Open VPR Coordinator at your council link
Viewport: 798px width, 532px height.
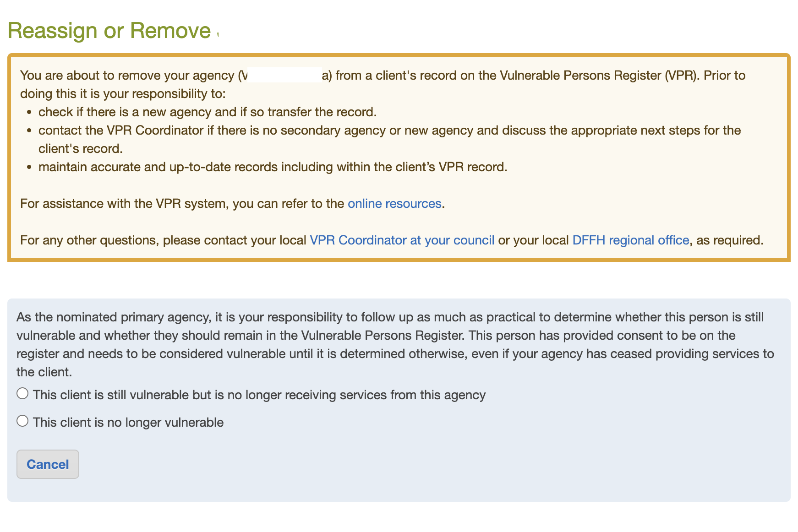point(402,240)
